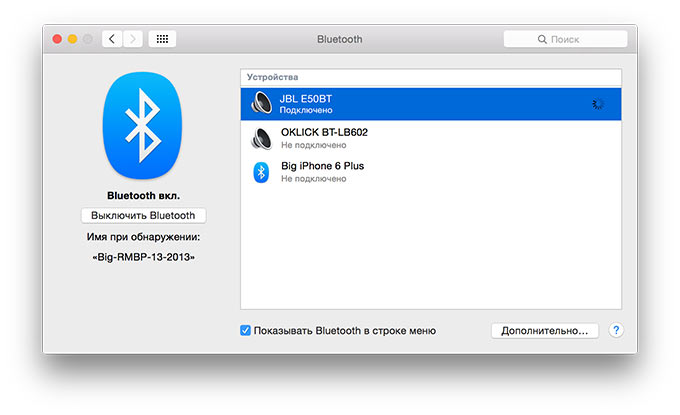Go forward with the right chevron

(133, 39)
